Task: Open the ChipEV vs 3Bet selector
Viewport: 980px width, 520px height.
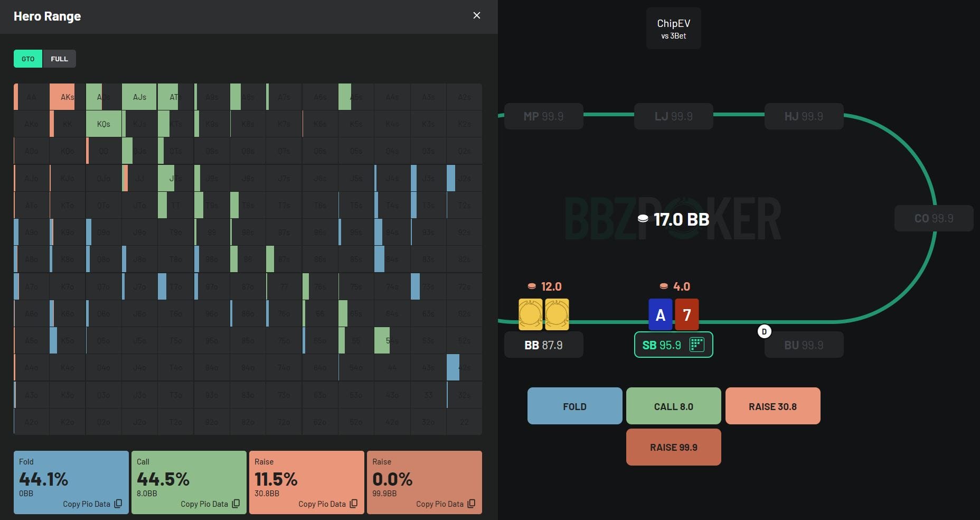Action: 673,29
